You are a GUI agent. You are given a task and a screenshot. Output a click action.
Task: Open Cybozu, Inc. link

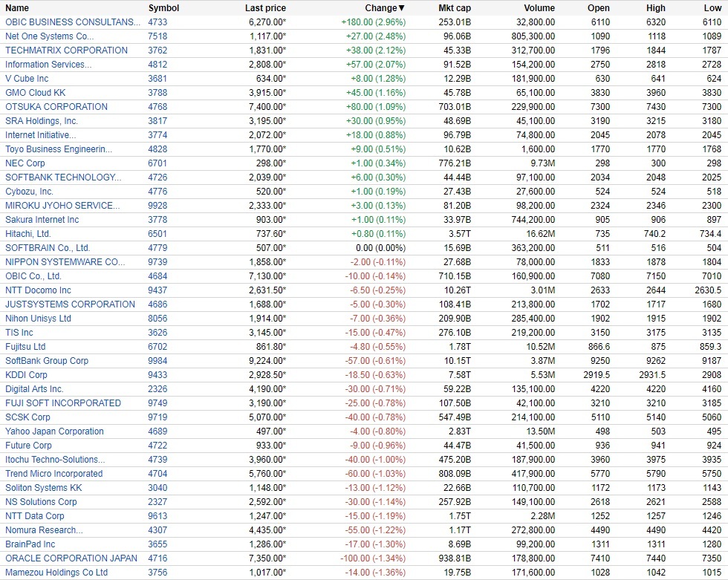29,191
